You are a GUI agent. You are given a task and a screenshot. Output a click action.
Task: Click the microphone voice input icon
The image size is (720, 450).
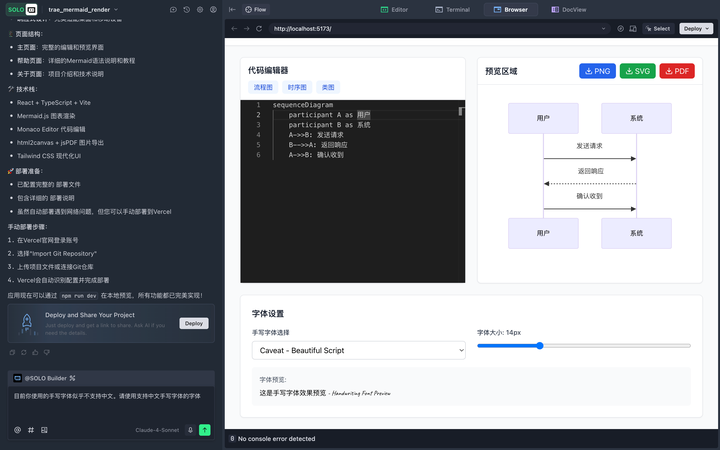(190, 430)
